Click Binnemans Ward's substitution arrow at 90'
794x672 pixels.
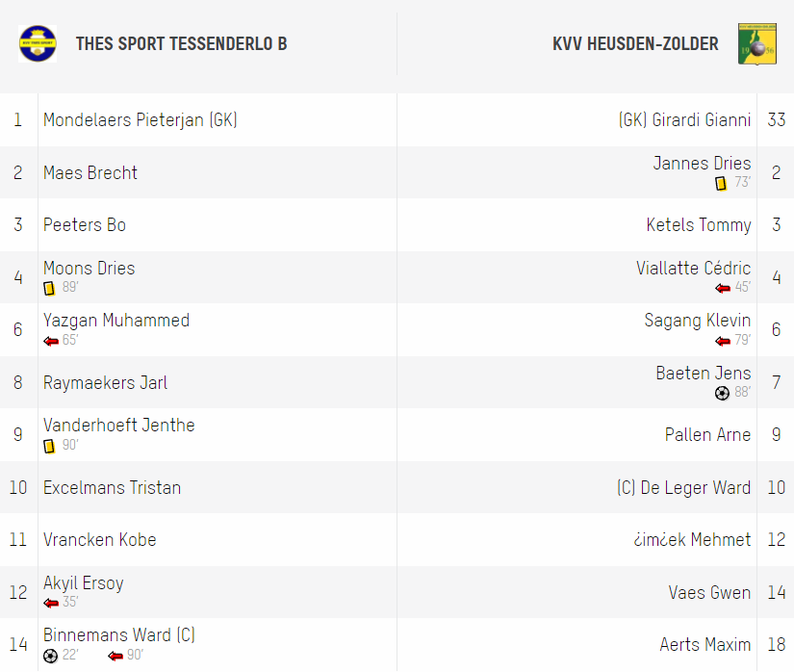(x=115, y=657)
